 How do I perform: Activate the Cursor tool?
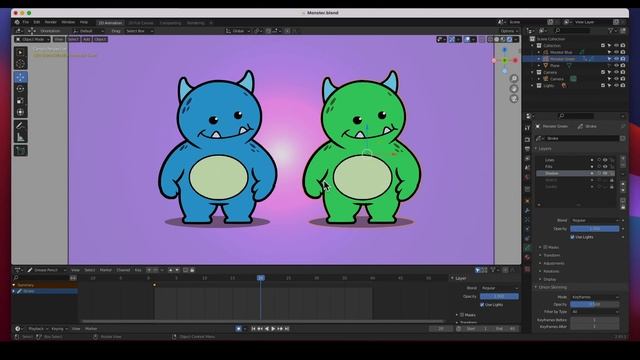tap(20, 64)
